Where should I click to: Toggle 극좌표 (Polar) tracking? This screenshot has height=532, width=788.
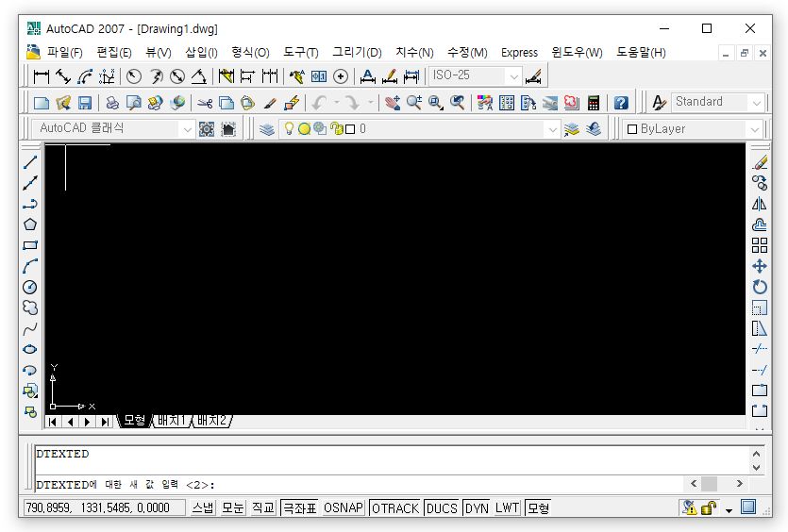[x=300, y=507]
